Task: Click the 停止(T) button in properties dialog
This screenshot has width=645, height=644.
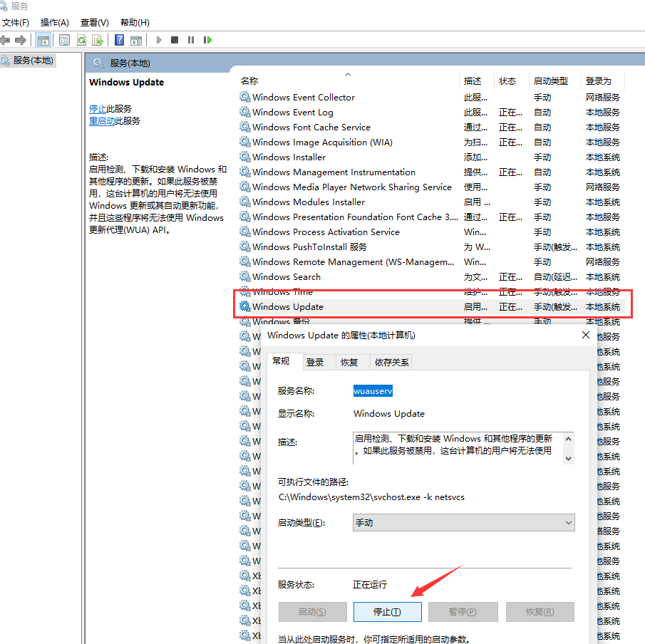Action: click(387, 611)
